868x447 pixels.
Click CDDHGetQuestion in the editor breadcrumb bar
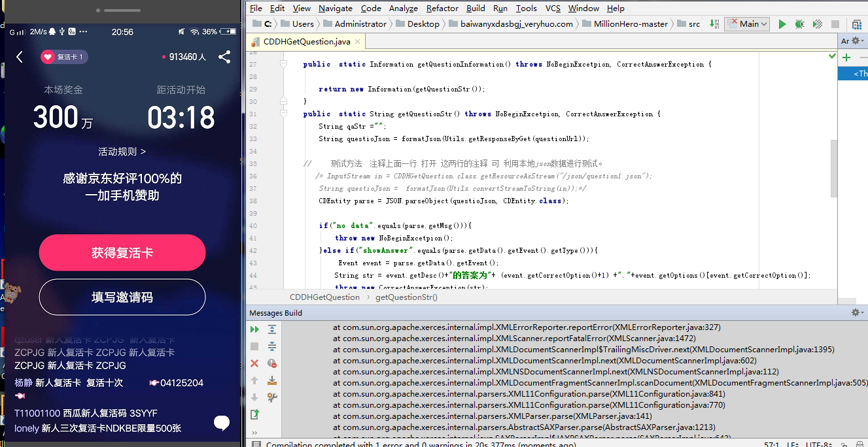click(x=324, y=297)
